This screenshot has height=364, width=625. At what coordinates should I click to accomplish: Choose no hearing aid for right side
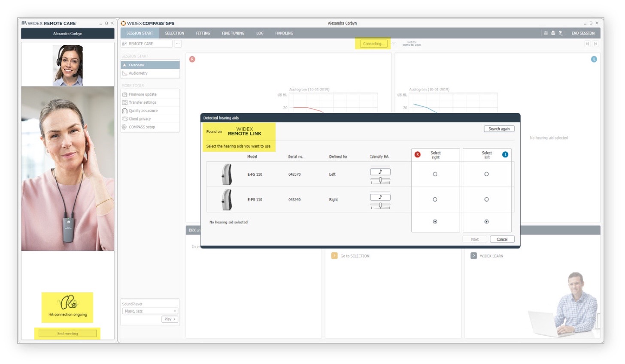tap(435, 222)
